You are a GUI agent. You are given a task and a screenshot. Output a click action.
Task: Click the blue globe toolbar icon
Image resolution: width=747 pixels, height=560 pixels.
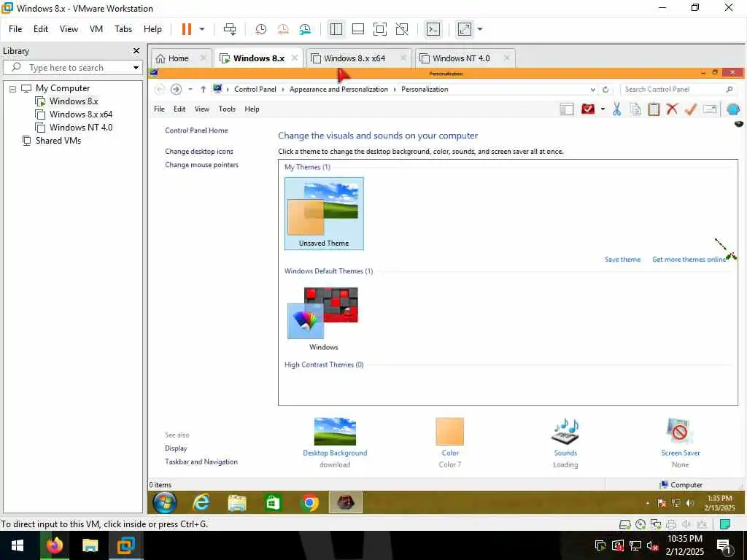733,109
